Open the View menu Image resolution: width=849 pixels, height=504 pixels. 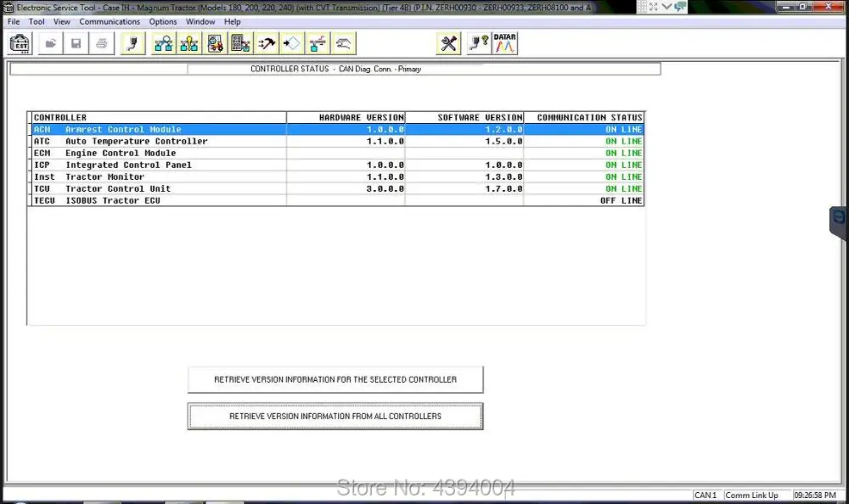[x=62, y=22]
